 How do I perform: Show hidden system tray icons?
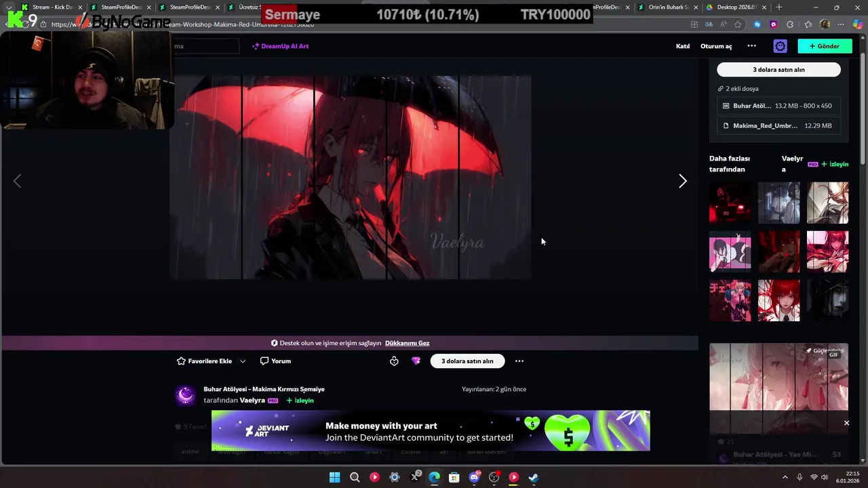tap(785, 477)
